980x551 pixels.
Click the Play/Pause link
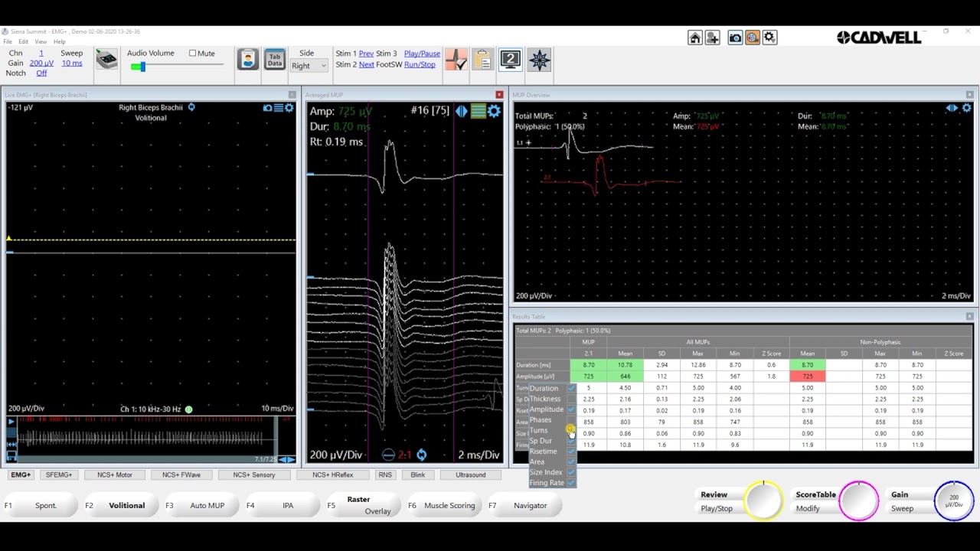point(422,54)
